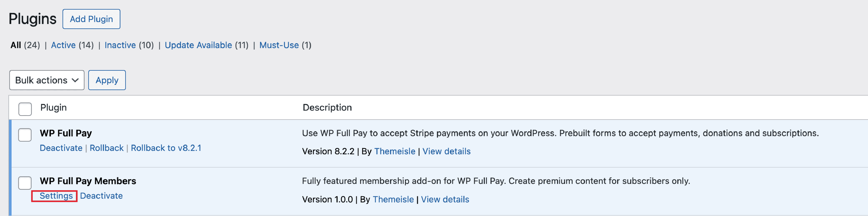Viewport: 868px width, 216px height.
Task: Open the Bulk actions dropdown
Action: [x=47, y=80]
